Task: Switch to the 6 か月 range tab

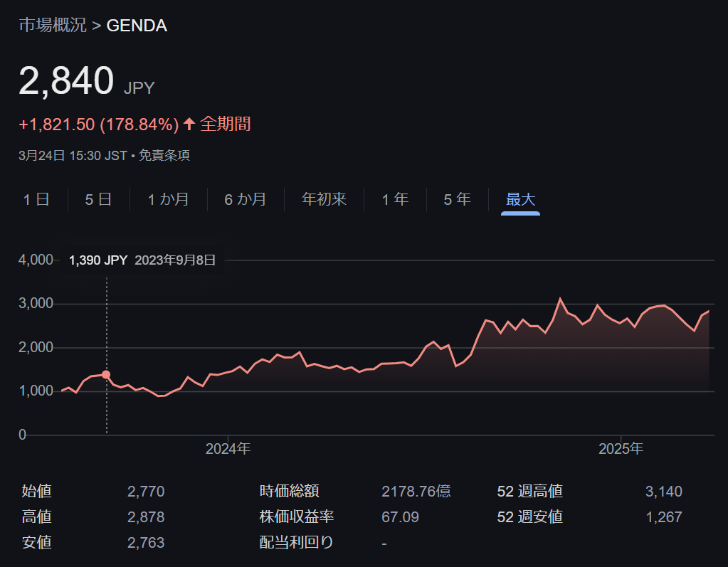Action: click(245, 199)
